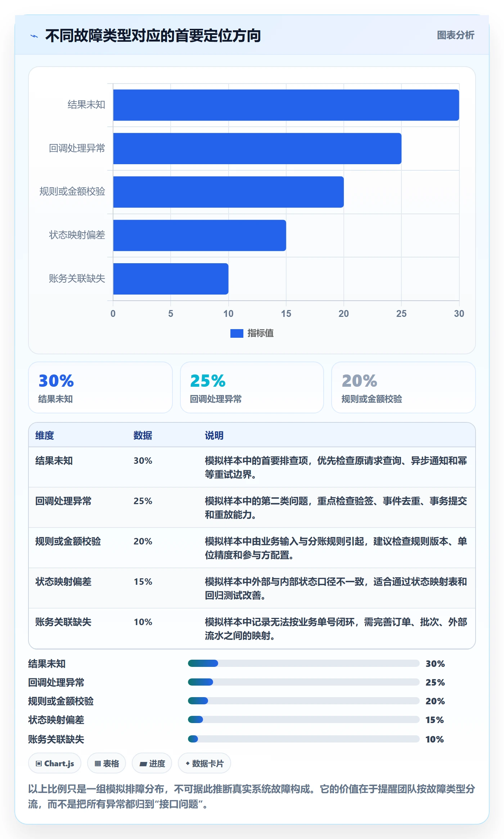Click the 10% value in the table

click(143, 622)
